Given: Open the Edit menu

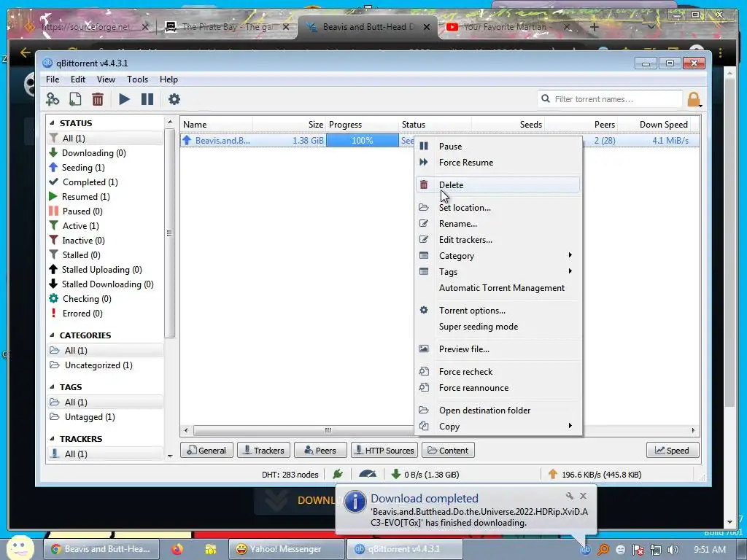Looking at the screenshot, I should [77, 79].
